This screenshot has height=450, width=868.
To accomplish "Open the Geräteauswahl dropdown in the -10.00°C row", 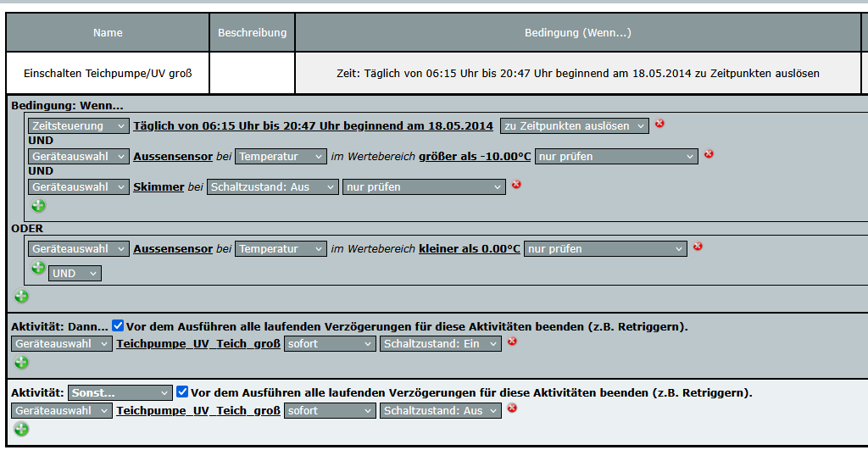I will 79,157.
